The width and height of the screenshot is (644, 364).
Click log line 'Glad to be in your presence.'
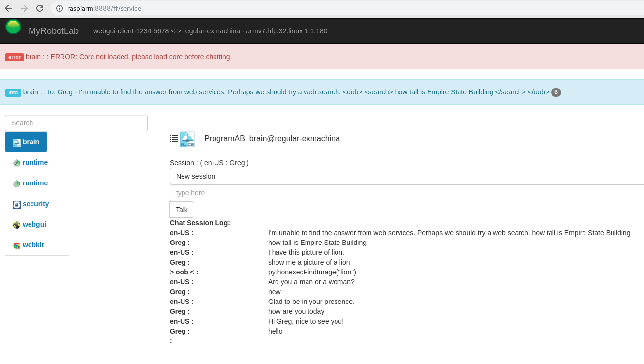(311, 302)
